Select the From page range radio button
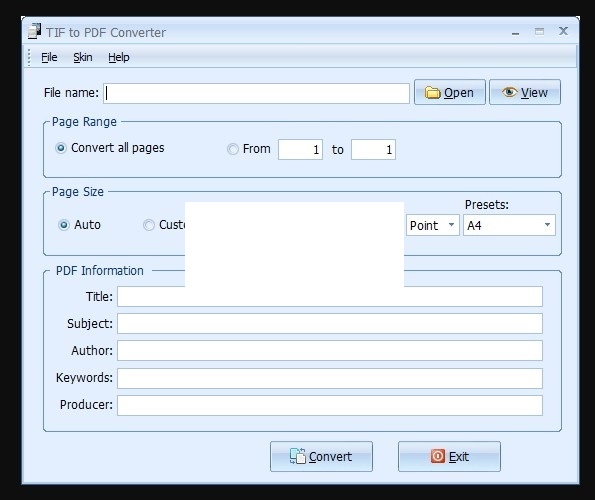 pos(233,149)
